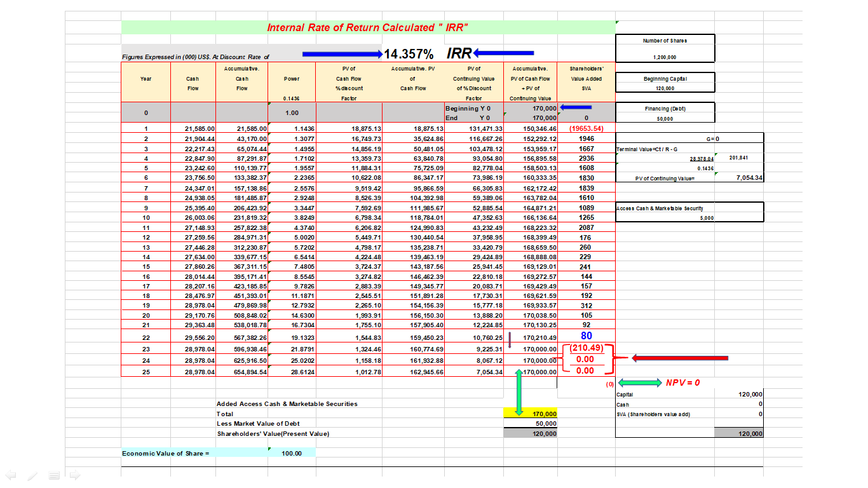Select continuing value 47,352.63
This screenshot has height=488, width=868.
(x=487, y=217)
